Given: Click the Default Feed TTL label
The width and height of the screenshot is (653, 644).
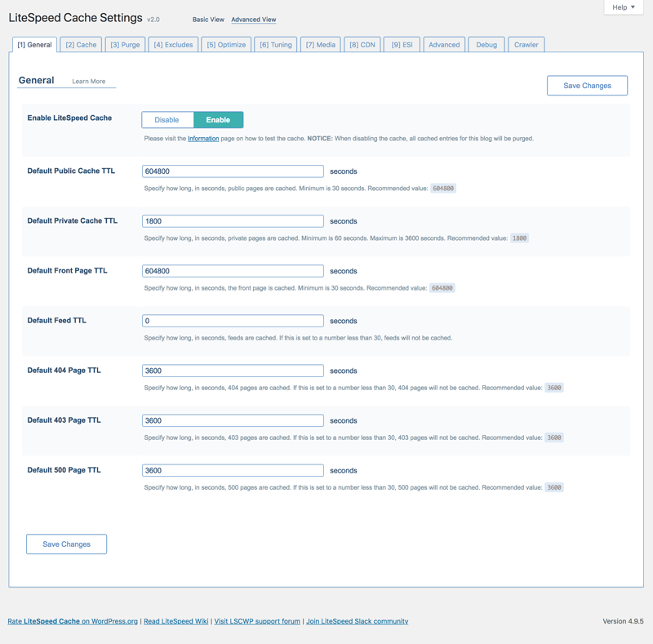Looking at the screenshot, I should 56,320.
